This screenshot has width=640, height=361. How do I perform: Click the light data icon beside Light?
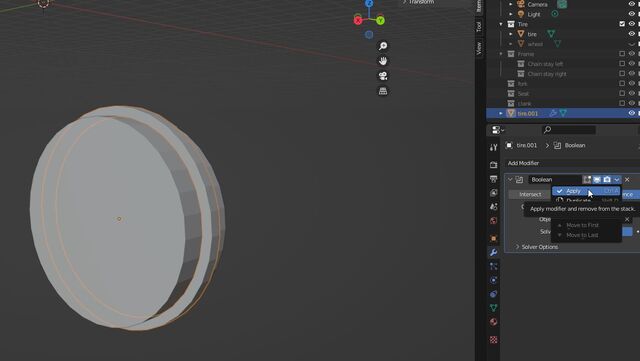[x=555, y=14]
